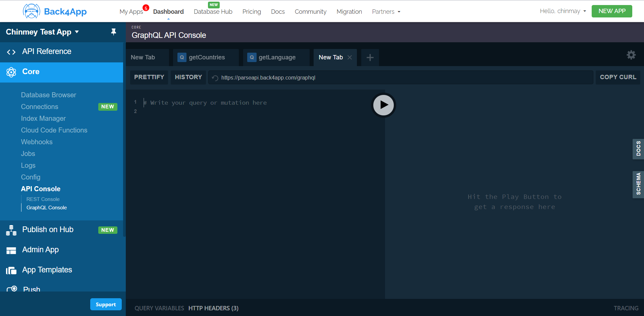Open the TRACING panel

tap(626, 308)
